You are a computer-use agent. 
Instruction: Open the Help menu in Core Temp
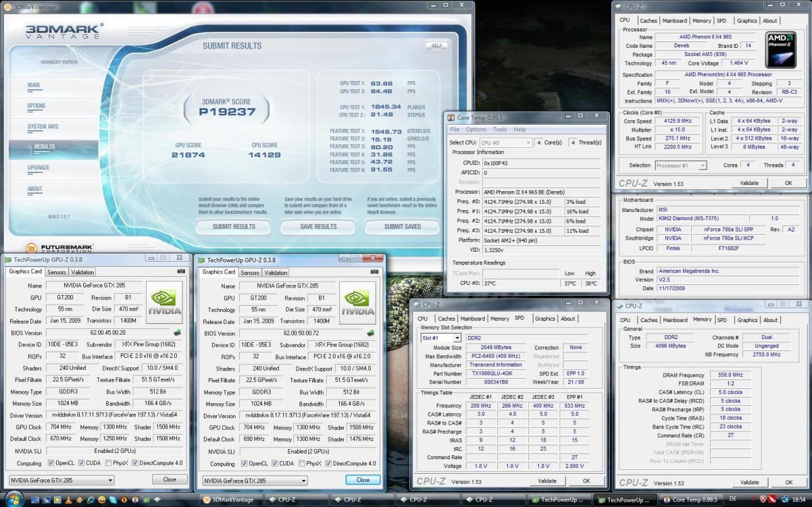pos(519,130)
